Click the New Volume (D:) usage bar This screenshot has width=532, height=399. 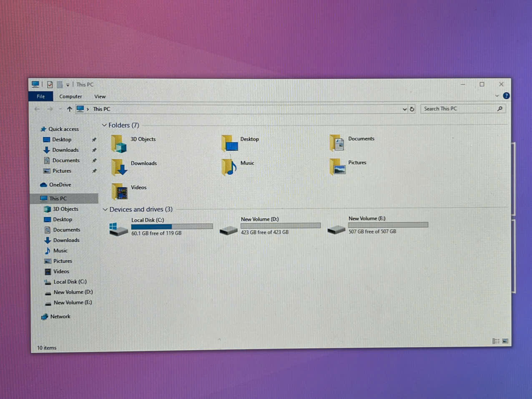(x=280, y=225)
